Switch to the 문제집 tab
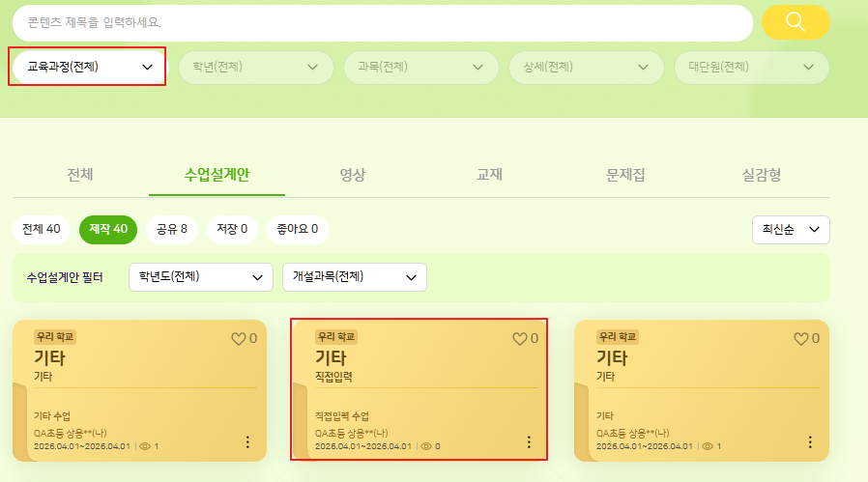 coord(625,175)
